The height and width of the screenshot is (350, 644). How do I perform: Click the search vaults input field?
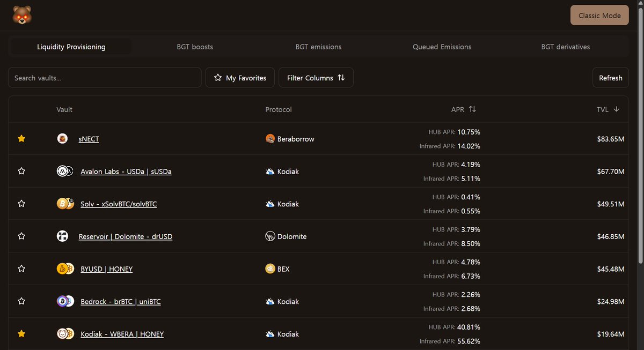pyautogui.click(x=105, y=77)
